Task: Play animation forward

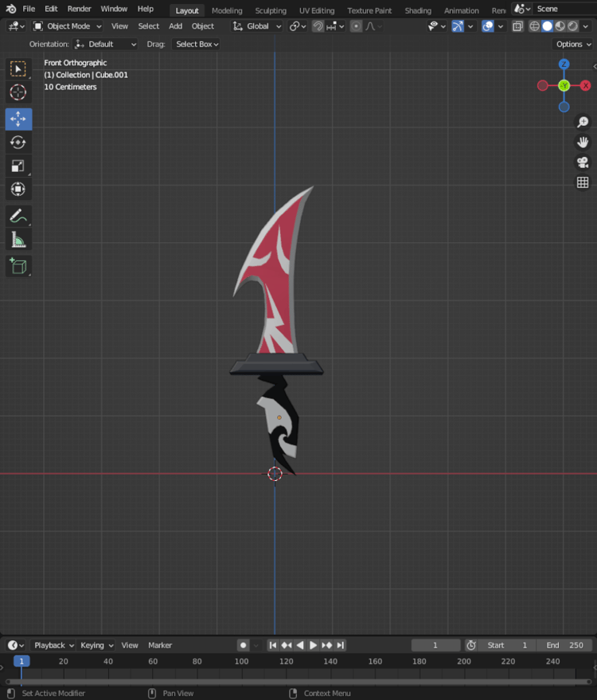Action: click(x=313, y=645)
